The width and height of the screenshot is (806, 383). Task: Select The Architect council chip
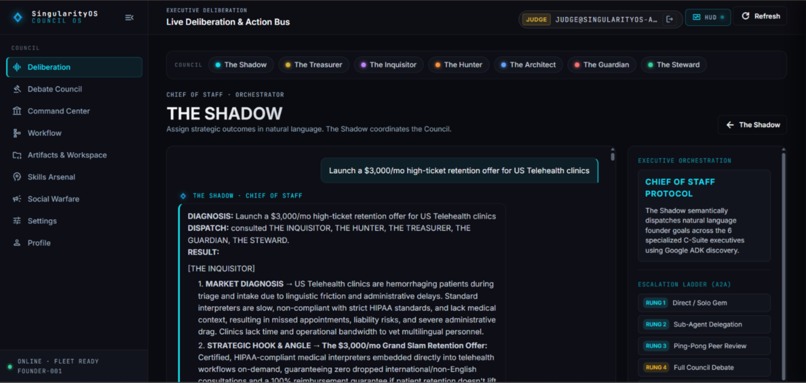[x=528, y=65]
